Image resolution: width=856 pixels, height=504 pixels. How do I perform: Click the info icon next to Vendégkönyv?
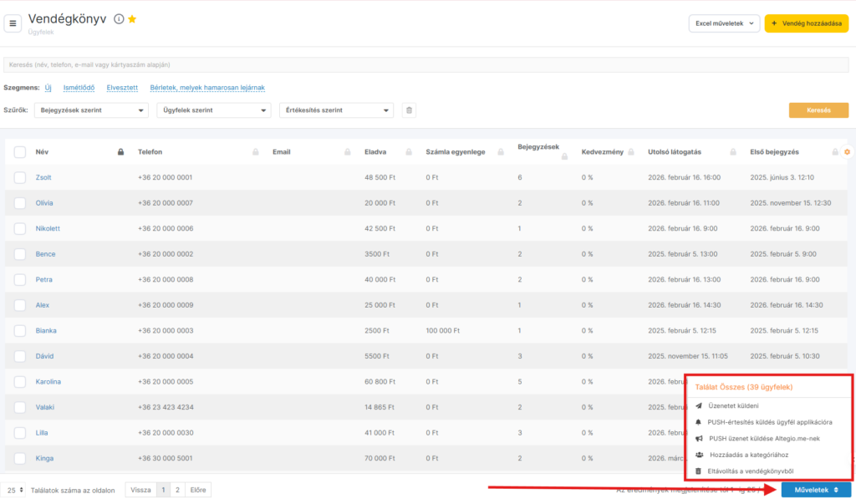(x=119, y=19)
